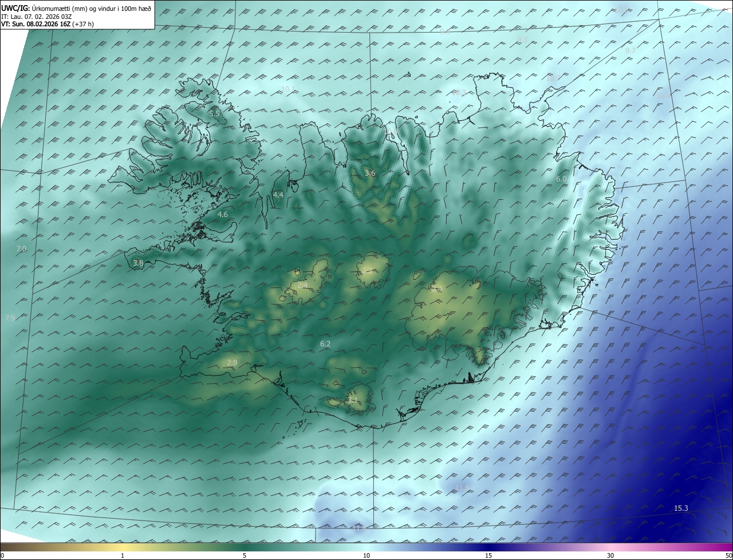
Task: Click the 2.4 value on the glacier
Action: pyautogui.click(x=302, y=285)
